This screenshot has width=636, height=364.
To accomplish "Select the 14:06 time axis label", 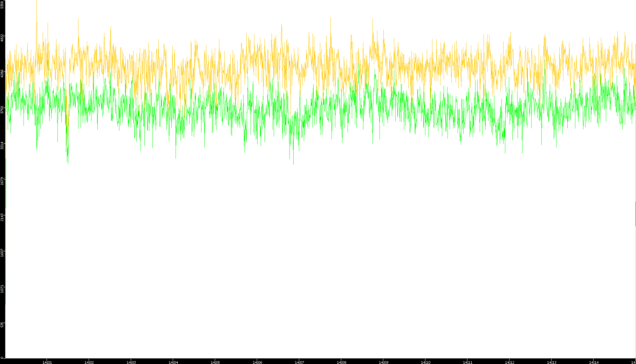I will (257, 362).
